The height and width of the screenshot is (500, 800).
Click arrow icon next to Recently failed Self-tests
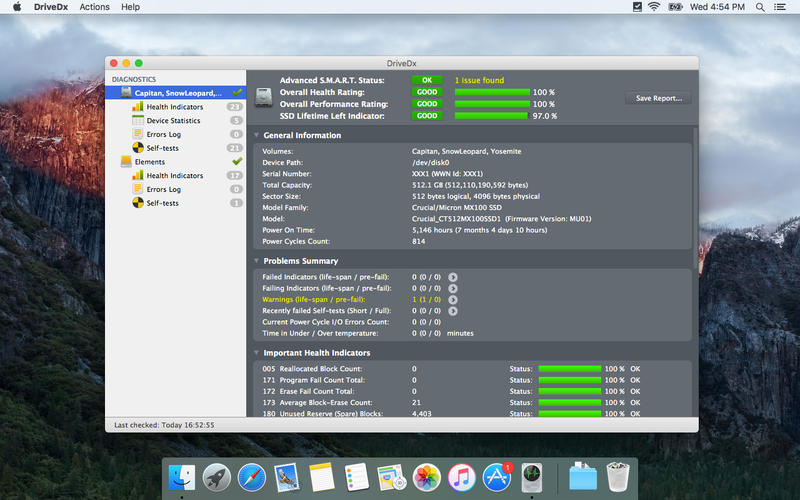pos(453,311)
